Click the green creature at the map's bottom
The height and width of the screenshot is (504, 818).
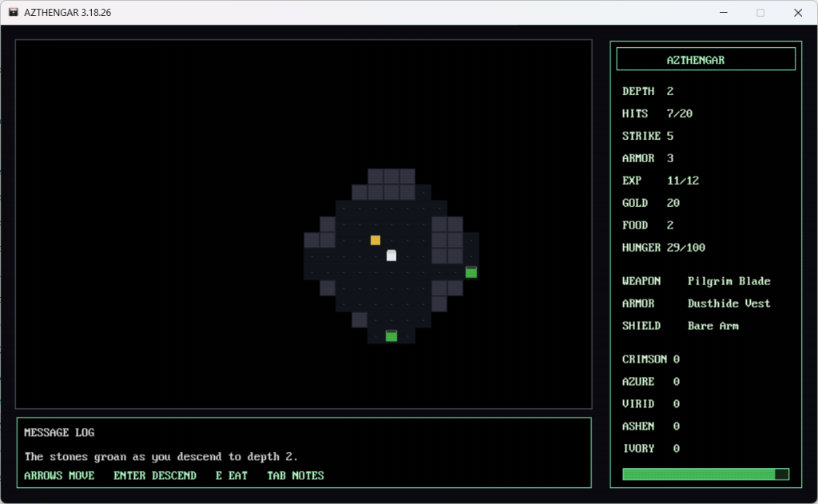(x=391, y=336)
